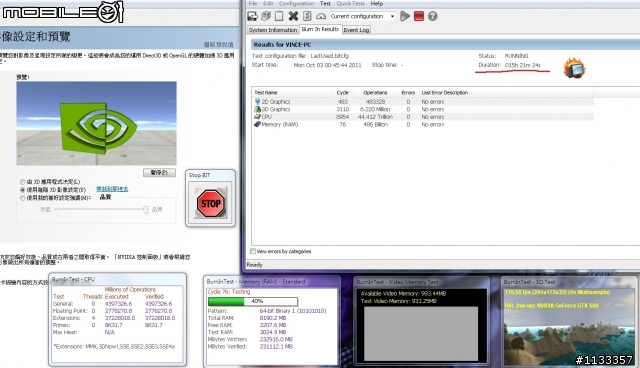Click the burning computer BurnInTest logo
The height and width of the screenshot is (368, 640).
pos(574,68)
